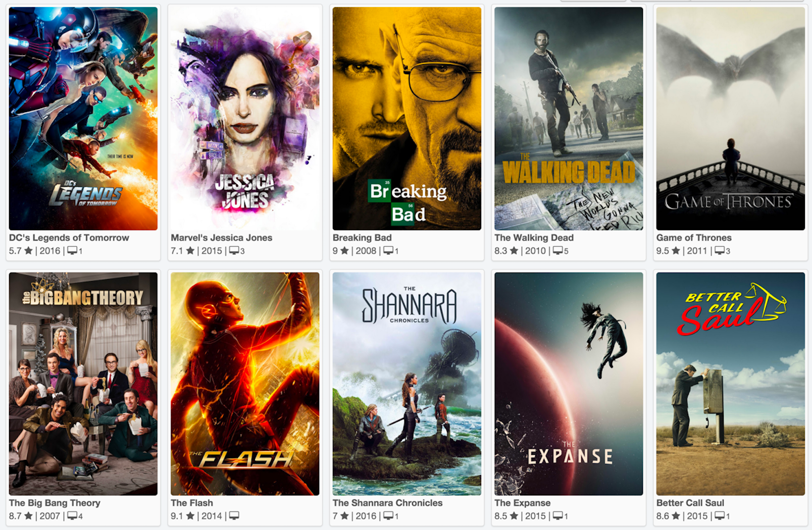
Task: Open the Marvel's Jessica Jones title link
Action: [221, 237]
